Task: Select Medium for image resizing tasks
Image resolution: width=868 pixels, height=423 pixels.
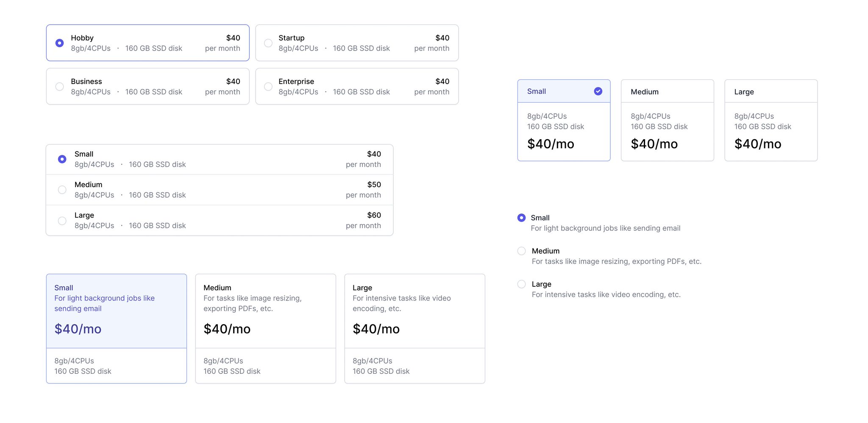Action: coord(521,251)
